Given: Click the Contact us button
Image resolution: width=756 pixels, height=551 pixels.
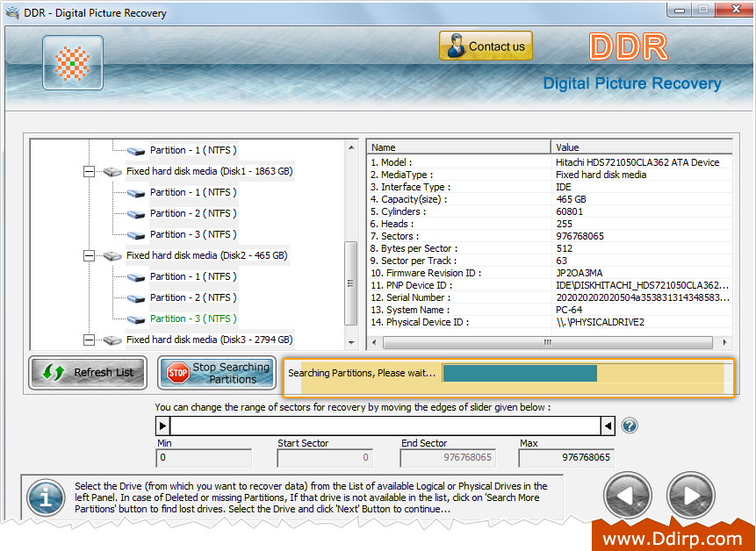Looking at the screenshot, I should [486, 46].
